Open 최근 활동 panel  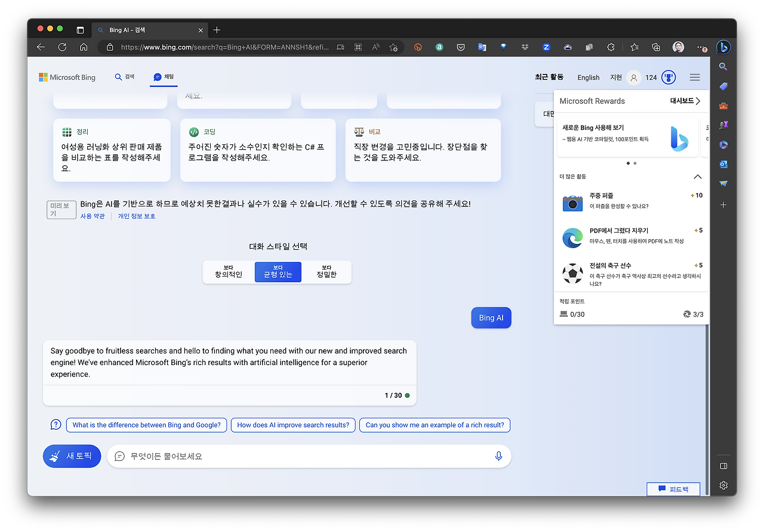coord(549,77)
